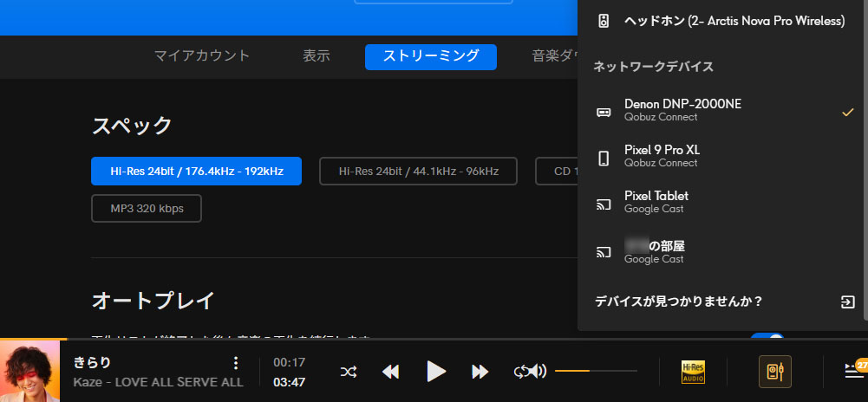Open the song title きらり
Image resolution: width=868 pixels, height=402 pixels.
(92, 363)
